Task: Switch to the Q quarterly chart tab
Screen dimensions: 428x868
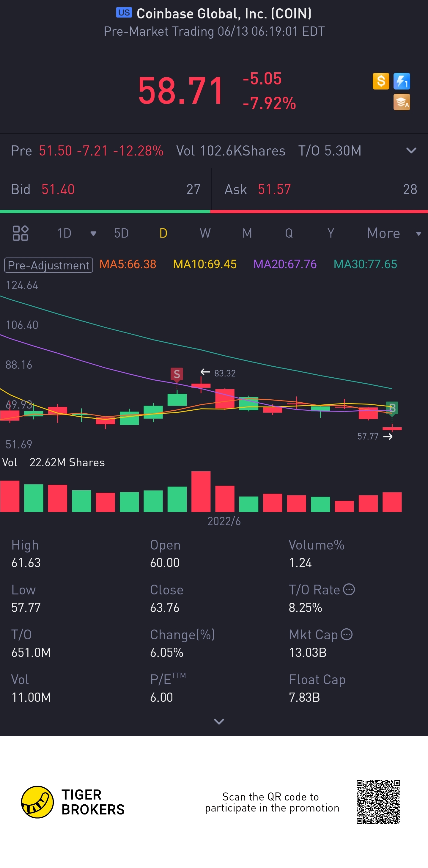Action: [289, 233]
